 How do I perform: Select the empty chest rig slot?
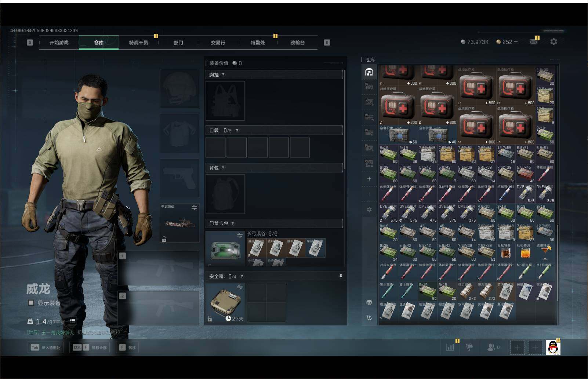tap(225, 101)
